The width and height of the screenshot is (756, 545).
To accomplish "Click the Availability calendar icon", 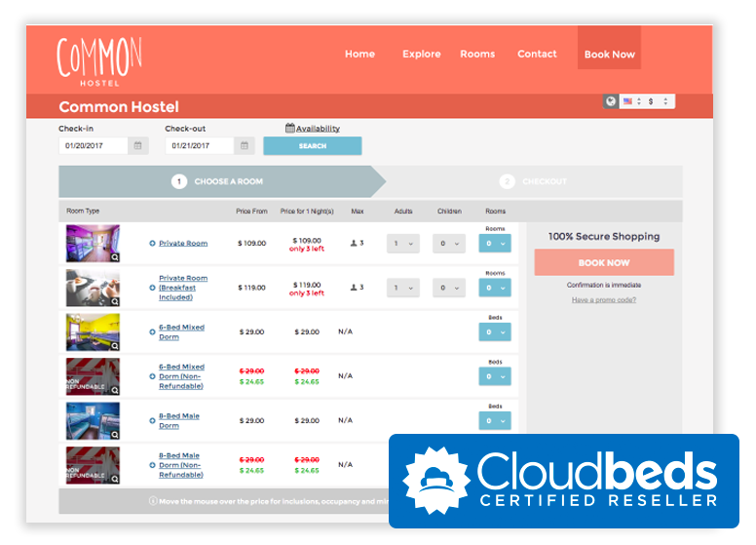I will tap(289, 129).
